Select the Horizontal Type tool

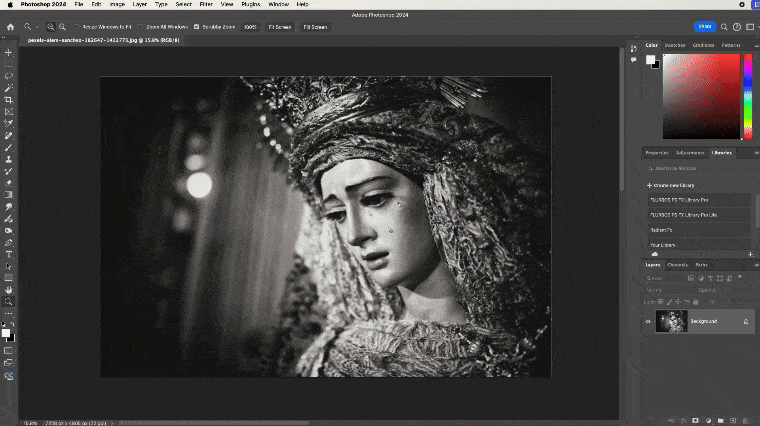(x=9, y=255)
